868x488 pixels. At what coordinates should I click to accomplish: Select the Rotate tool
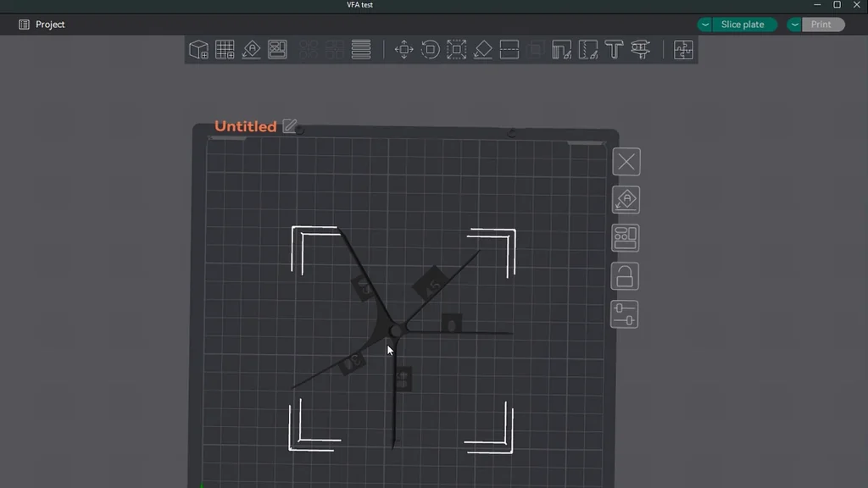pyautogui.click(x=430, y=50)
